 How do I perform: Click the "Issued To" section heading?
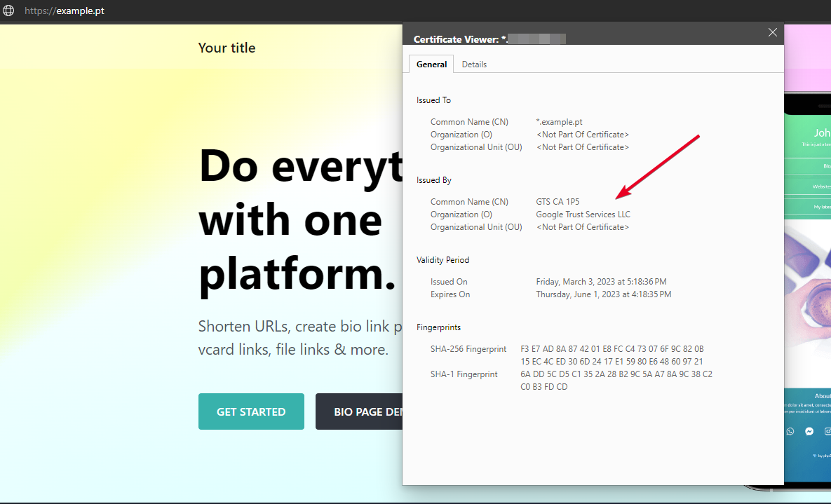433,100
